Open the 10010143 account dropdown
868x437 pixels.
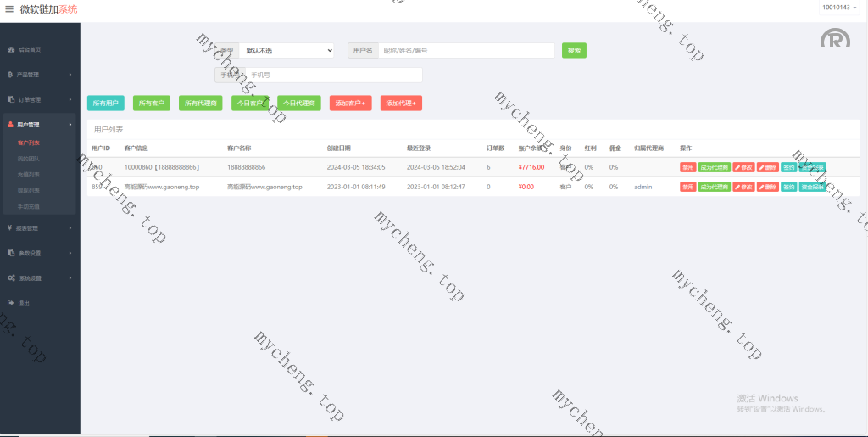click(837, 8)
